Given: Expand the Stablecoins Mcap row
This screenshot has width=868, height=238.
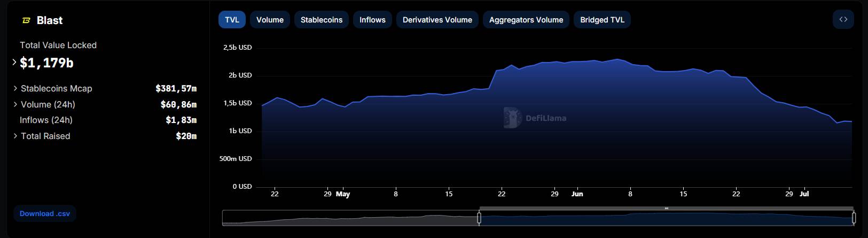Looking at the screenshot, I should click(x=15, y=88).
